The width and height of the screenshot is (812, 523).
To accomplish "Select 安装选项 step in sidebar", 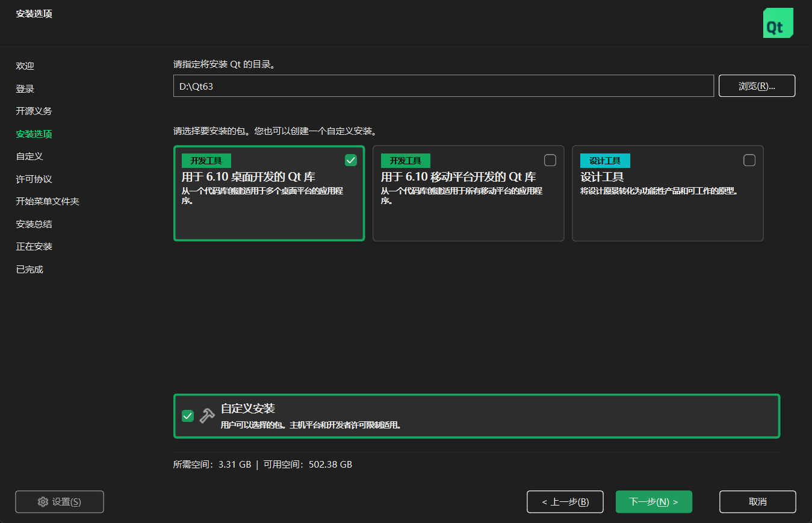I will (34, 134).
